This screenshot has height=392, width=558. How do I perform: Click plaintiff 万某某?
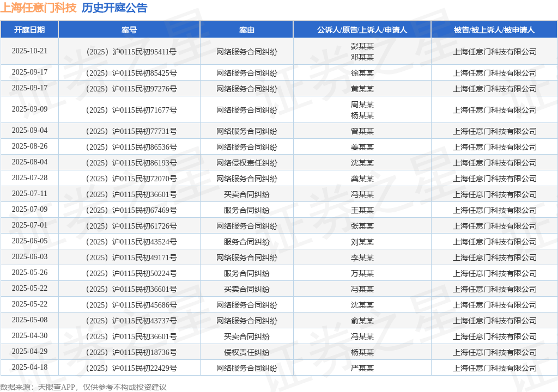(362, 273)
